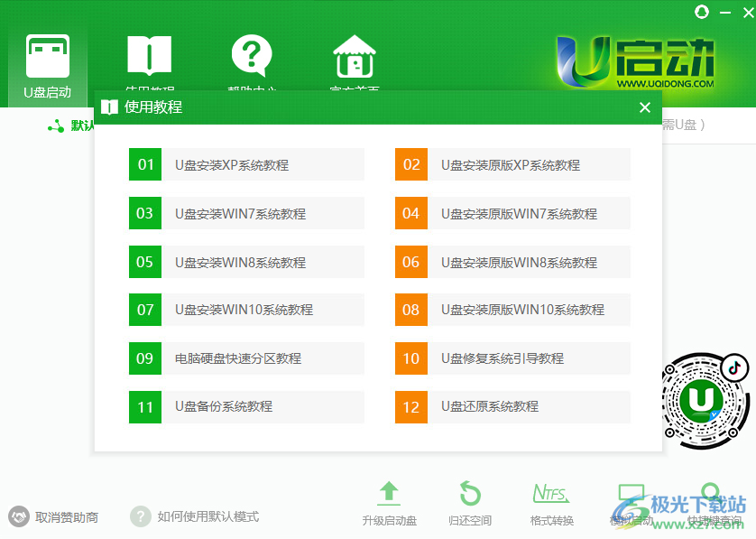
Task: Select the 默认 mode tab
Action: click(x=71, y=125)
